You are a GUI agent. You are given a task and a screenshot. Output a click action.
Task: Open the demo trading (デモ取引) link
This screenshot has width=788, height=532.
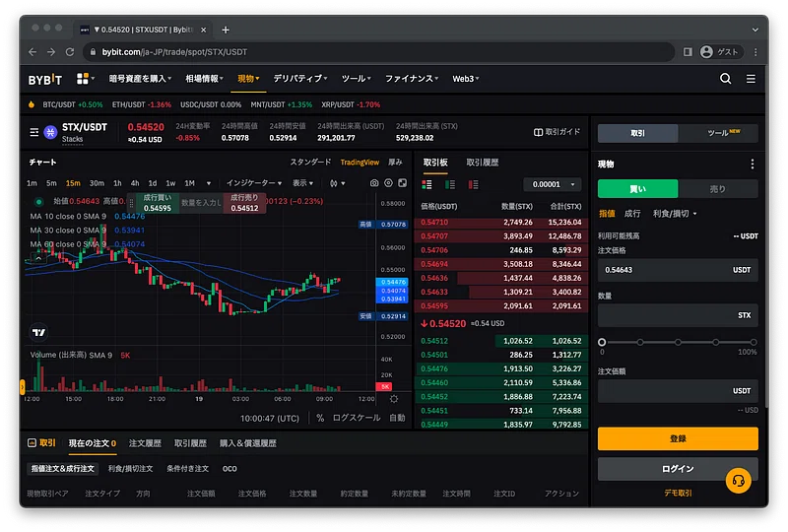coord(678,494)
